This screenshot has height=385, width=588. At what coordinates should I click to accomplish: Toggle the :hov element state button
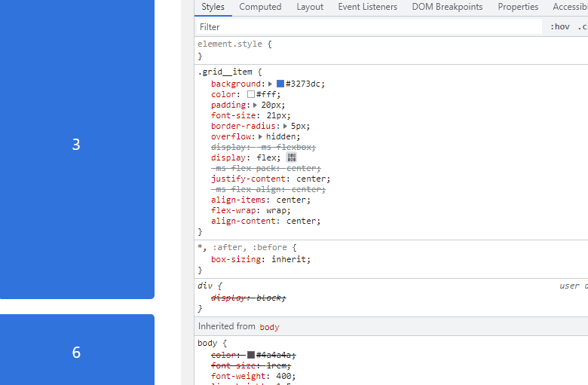560,26
